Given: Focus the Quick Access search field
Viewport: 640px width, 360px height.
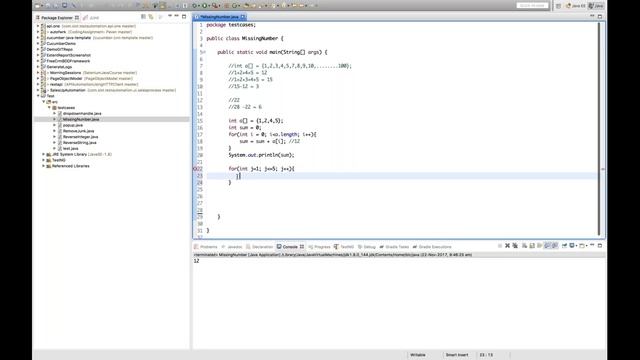Looking at the screenshot, I should 532,5.
